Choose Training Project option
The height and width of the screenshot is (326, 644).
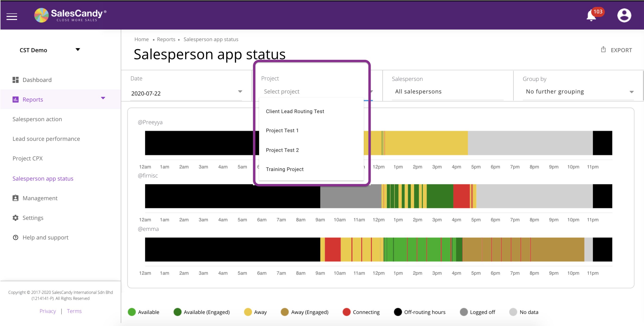284,169
